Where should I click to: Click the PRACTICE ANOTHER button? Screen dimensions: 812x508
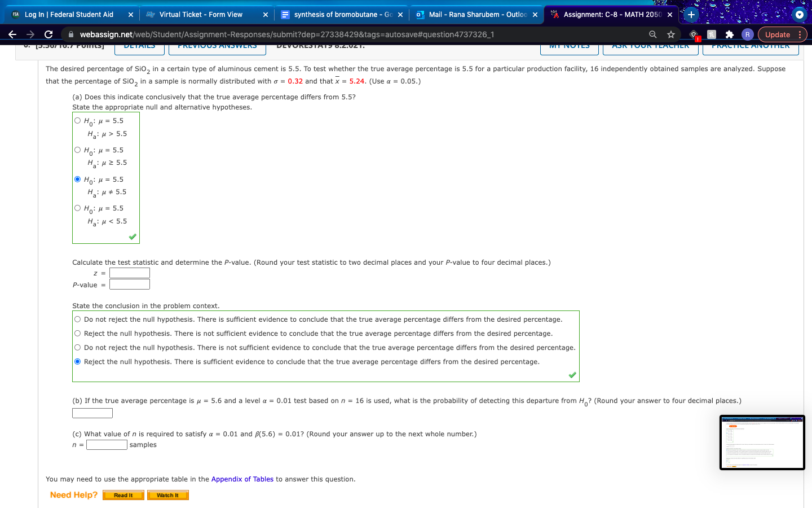(751, 47)
